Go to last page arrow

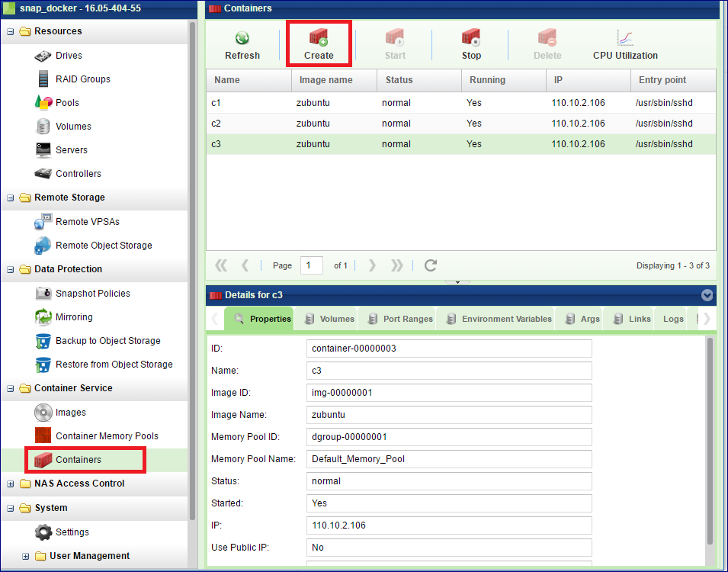pyautogui.click(x=397, y=265)
